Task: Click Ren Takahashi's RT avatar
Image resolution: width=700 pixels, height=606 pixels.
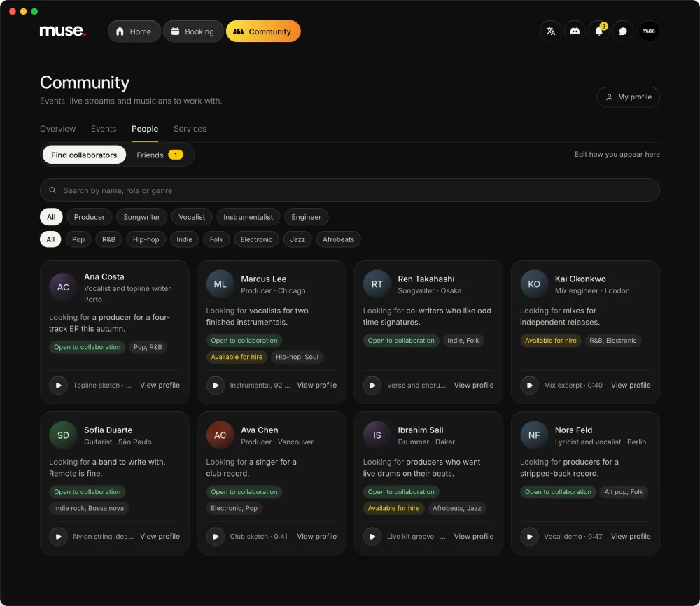Action: (x=377, y=284)
